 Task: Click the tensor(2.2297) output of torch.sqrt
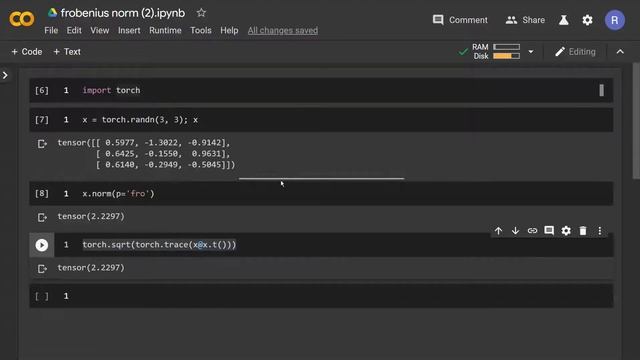(x=91, y=268)
